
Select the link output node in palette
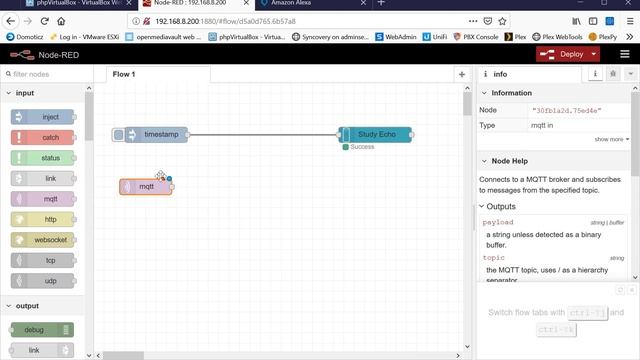click(42, 350)
